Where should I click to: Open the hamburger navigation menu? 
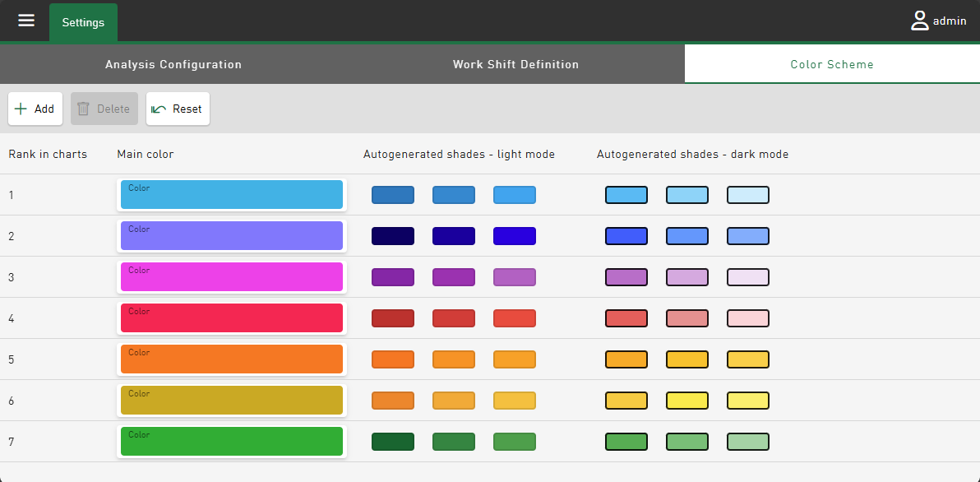point(26,21)
